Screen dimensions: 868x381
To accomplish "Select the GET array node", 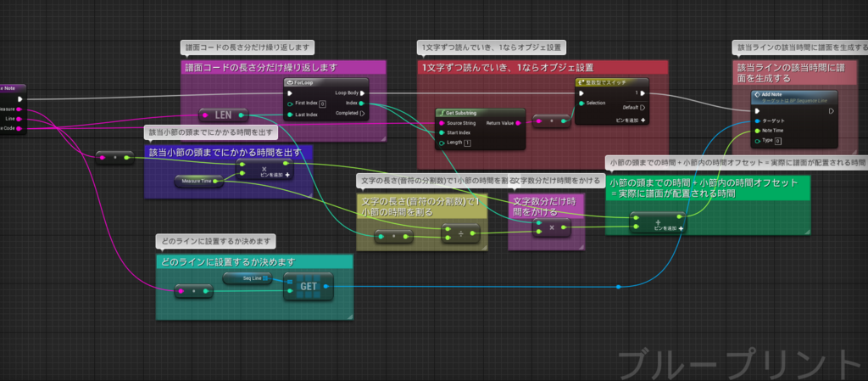I will pyautogui.click(x=309, y=286).
